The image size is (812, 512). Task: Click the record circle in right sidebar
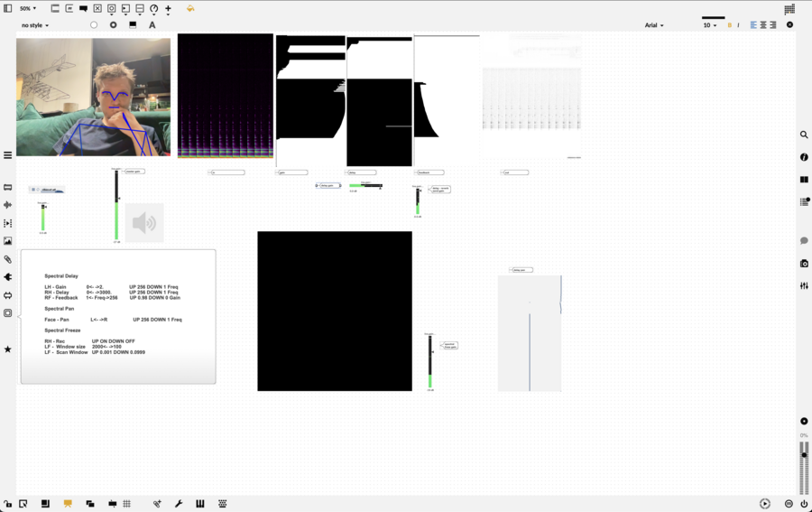(x=804, y=422)
